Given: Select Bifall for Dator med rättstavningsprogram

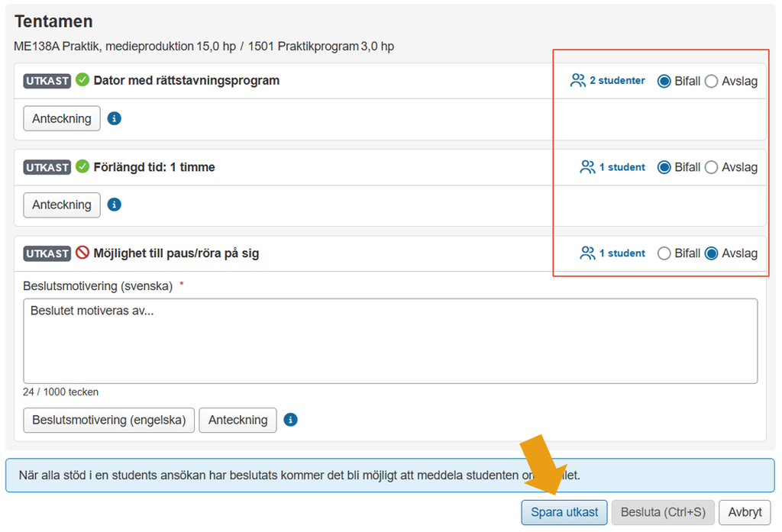Looking at the screenshot, I should click(x=664, y=81).
